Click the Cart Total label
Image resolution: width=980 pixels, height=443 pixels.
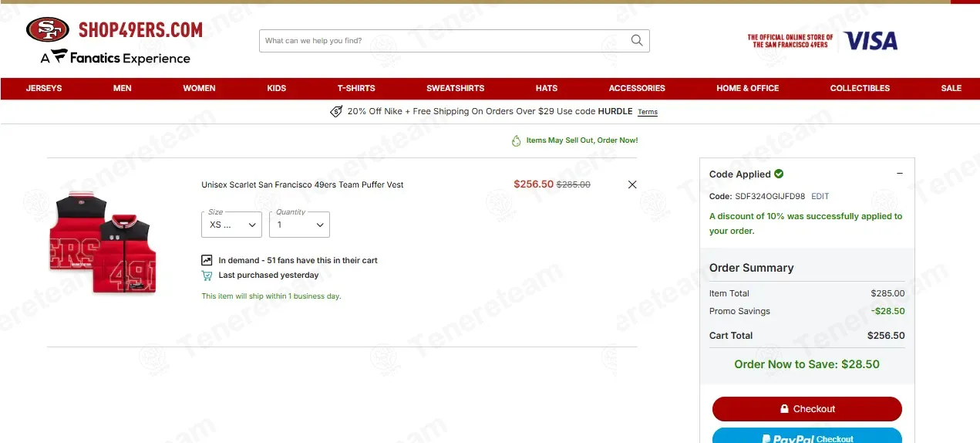tap(731, 336)
